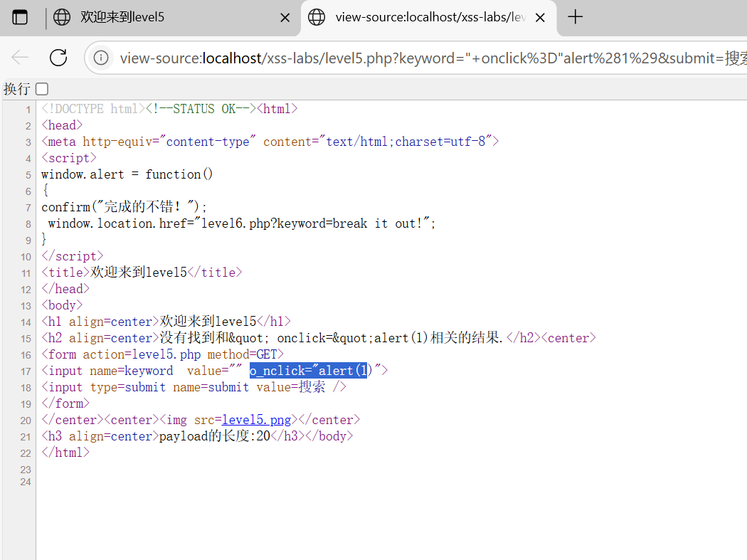Reload the current page
Image resolution: width=747 pixels, height=560 pixels.
click(x=58, y=58)
